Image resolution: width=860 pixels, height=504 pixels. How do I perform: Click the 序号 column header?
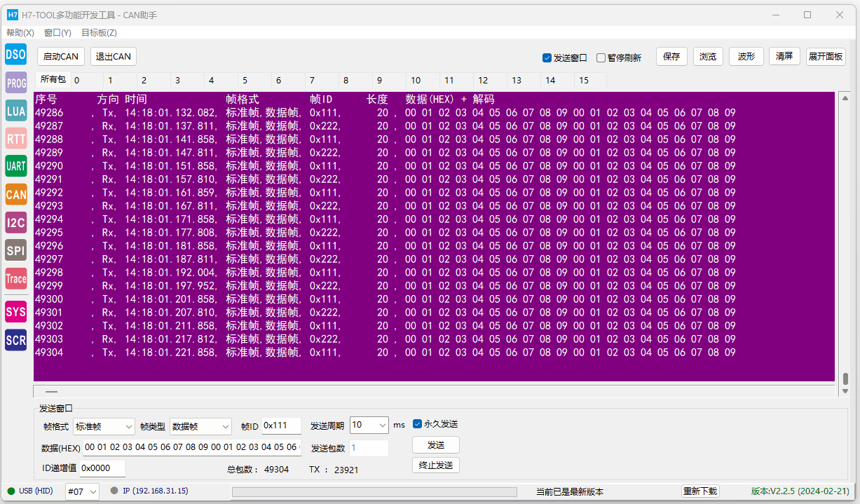[x=46, y=100]
